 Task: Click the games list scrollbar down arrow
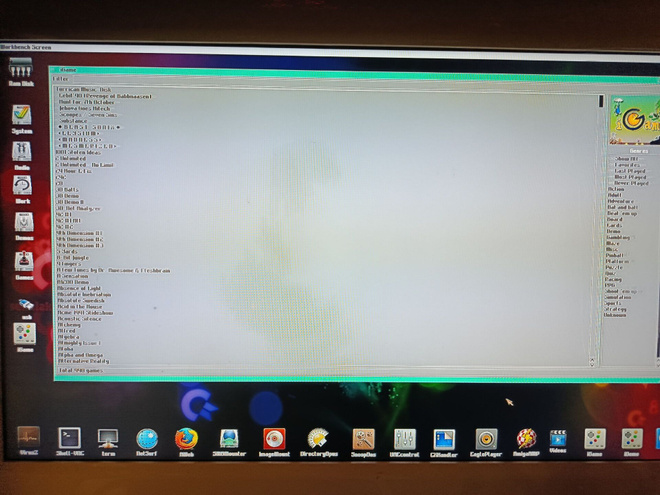coord(592,362)
